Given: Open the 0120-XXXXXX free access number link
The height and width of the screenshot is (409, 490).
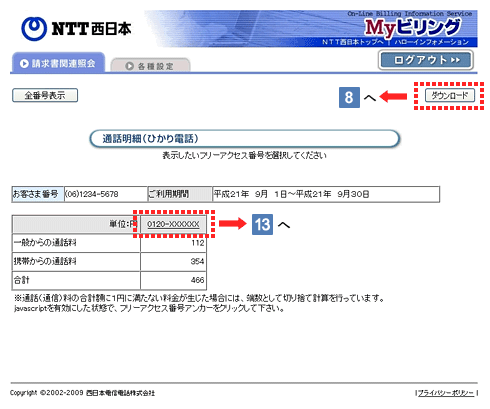Looking at the screenshot, I should pyautogui.click(x=173, y=224).
